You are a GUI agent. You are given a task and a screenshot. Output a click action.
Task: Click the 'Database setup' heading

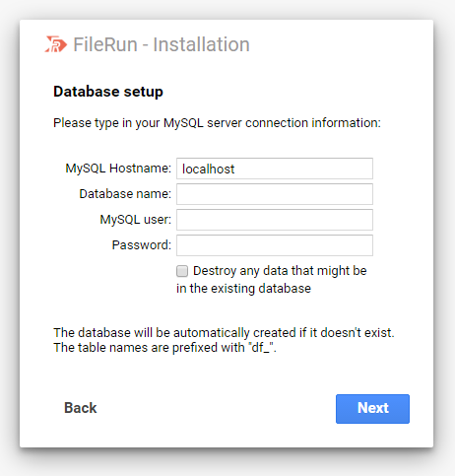click(108, 92)
